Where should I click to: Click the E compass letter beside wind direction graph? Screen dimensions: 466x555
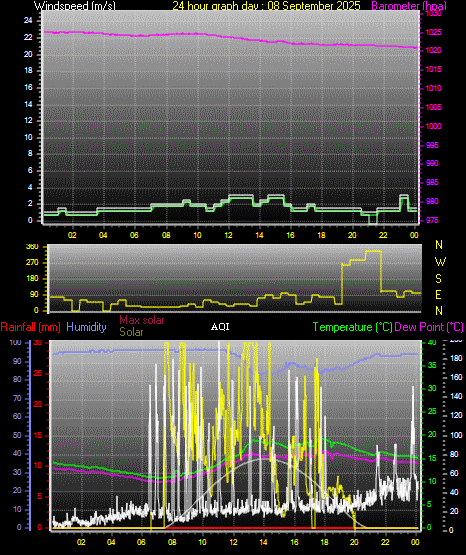click(x=438, y=294)
